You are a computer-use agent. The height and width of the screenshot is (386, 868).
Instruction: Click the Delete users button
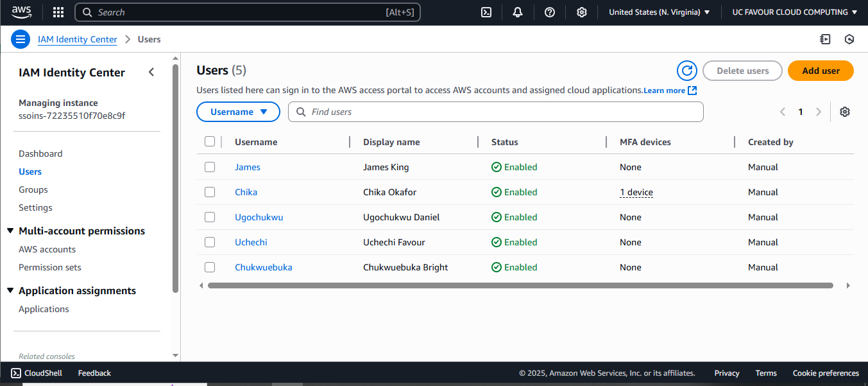(742, 71)
